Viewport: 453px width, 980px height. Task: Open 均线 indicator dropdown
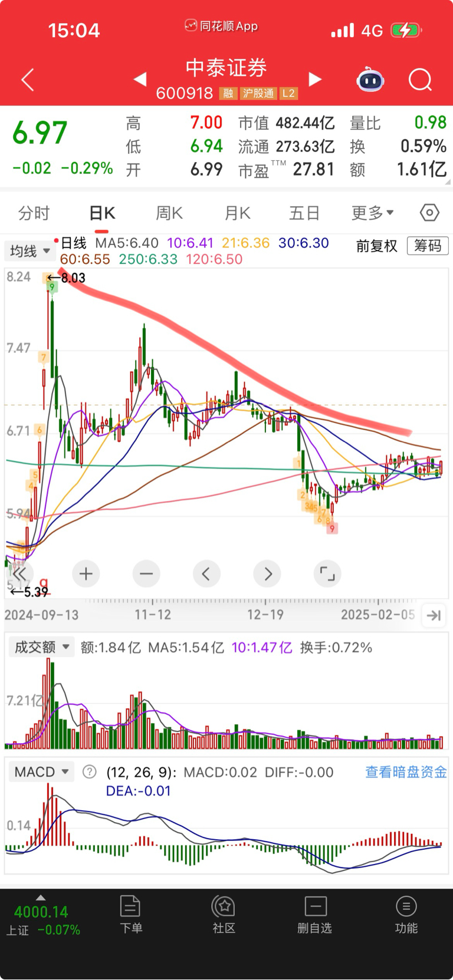(x=29, y=251)
